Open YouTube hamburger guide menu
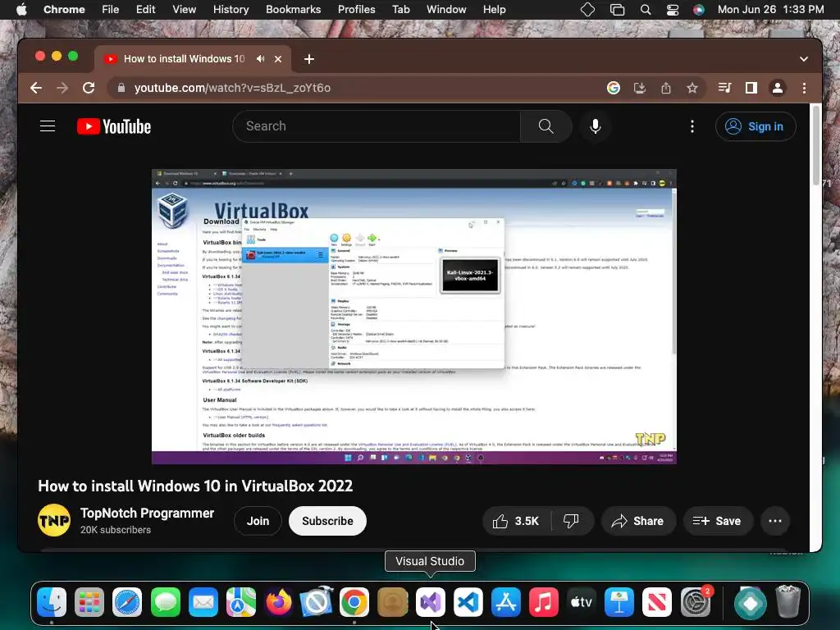Viewport: 840px width, 630px height. click(x=48, y=126)
